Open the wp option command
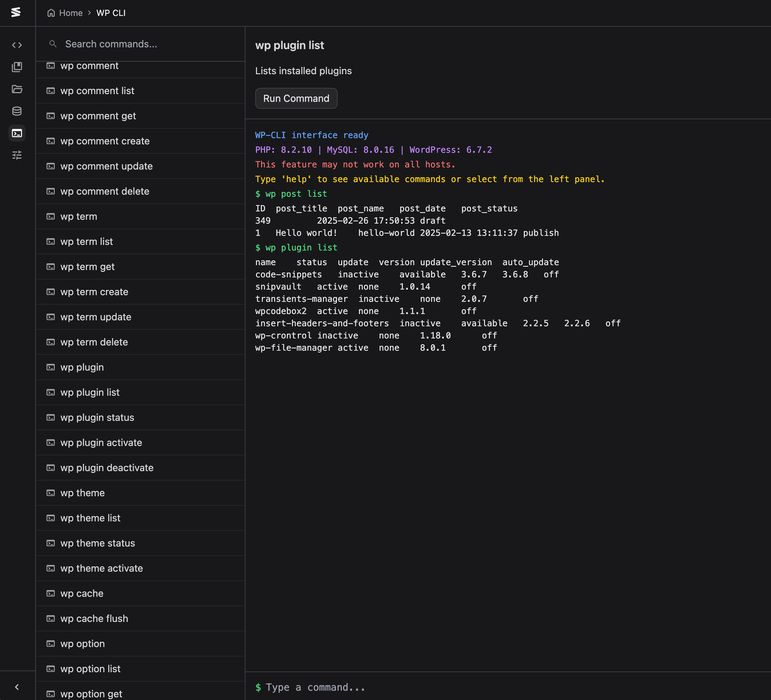The width and height of the screenshot is (771, 700). 141,644
